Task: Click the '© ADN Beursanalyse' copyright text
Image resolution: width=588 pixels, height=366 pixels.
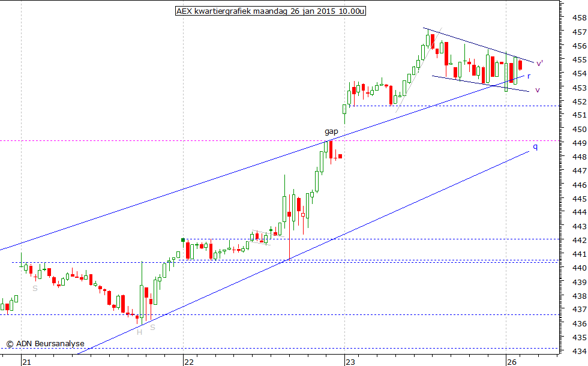Action: [x=46, y=343]
